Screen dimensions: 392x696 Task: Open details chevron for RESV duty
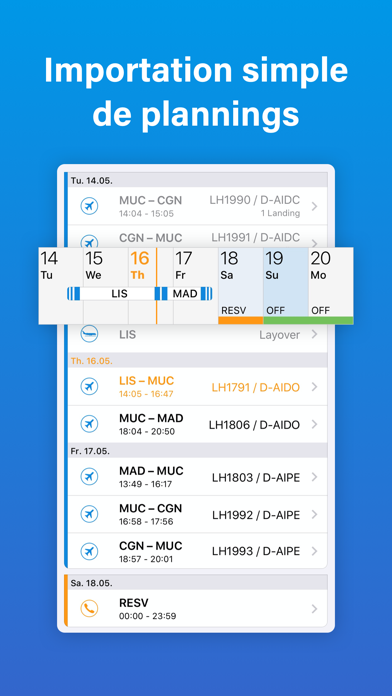click(x=314, y=609)
